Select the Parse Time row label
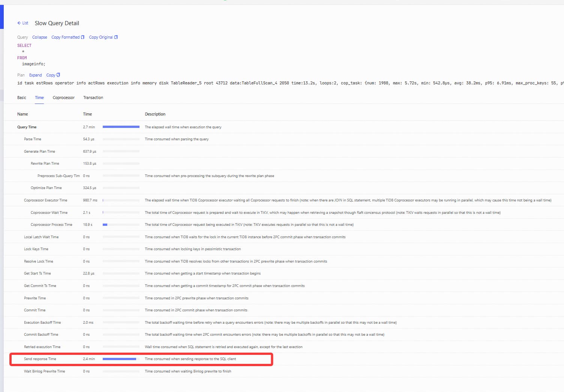Screen dimensions: 564x392 pyautogui.click(x=33, y=139)
